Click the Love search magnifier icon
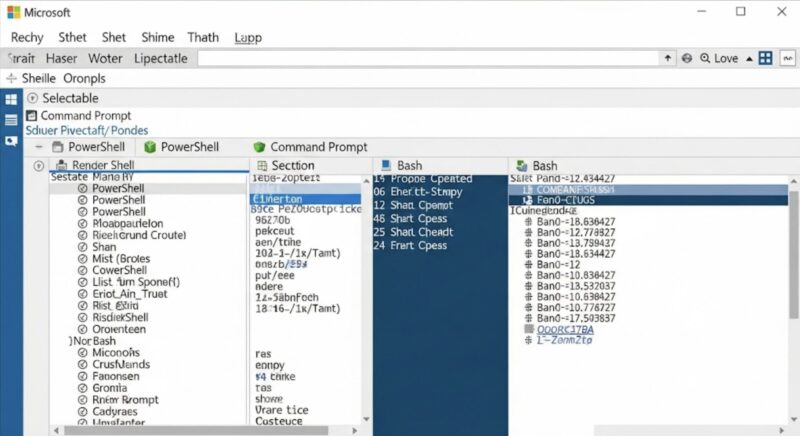Image resolution: width=800 pixels, height=436 pixels. click(x=705, y=59)
